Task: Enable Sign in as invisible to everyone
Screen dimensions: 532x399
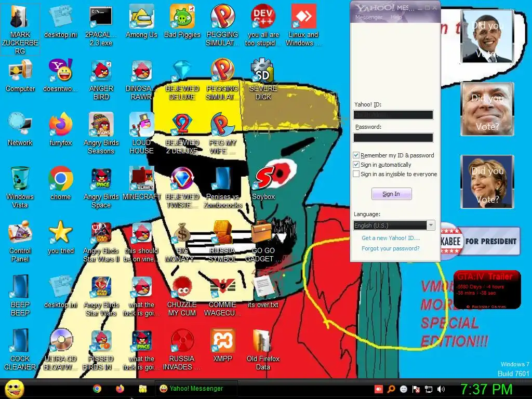Action: [356, 174]
